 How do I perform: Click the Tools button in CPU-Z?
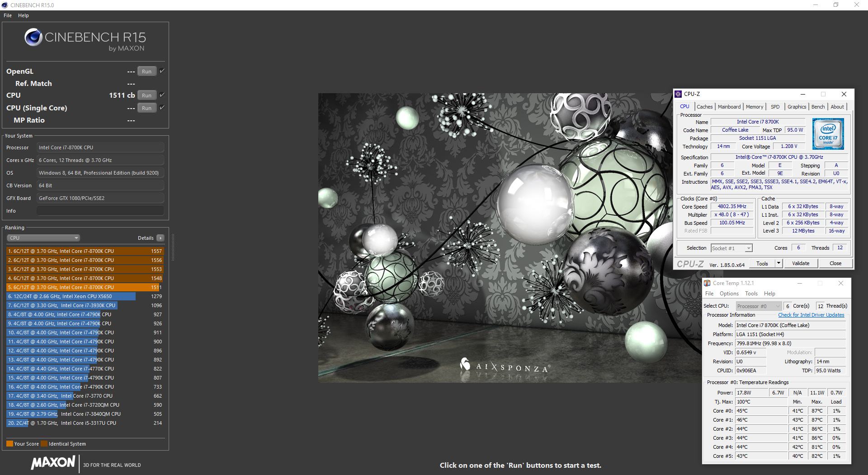pos(762,263)
